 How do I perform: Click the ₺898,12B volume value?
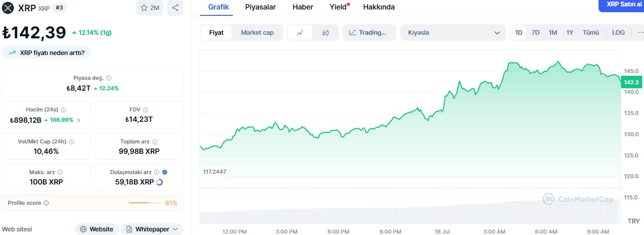point(26,120)
